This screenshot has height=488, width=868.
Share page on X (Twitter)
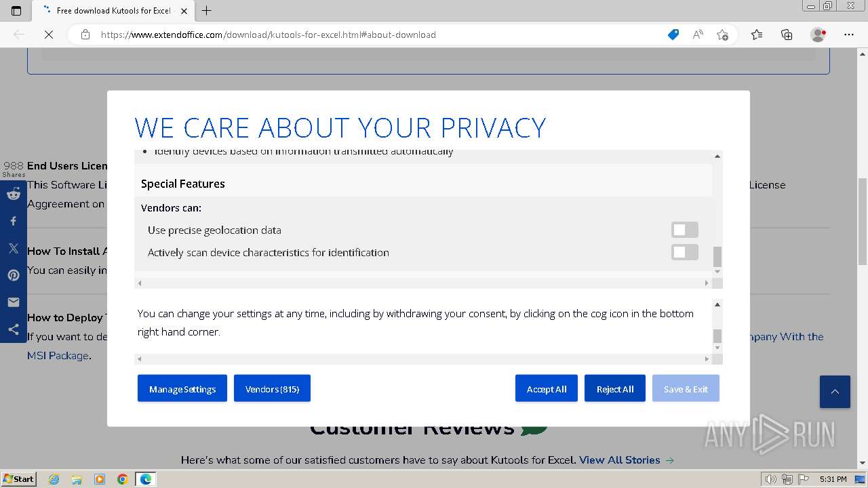(14, 248)
